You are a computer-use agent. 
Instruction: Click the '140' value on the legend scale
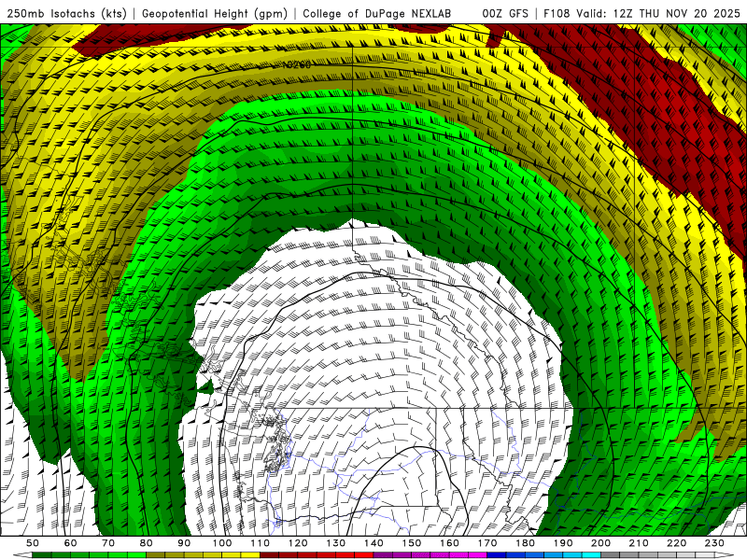[373, 543]
